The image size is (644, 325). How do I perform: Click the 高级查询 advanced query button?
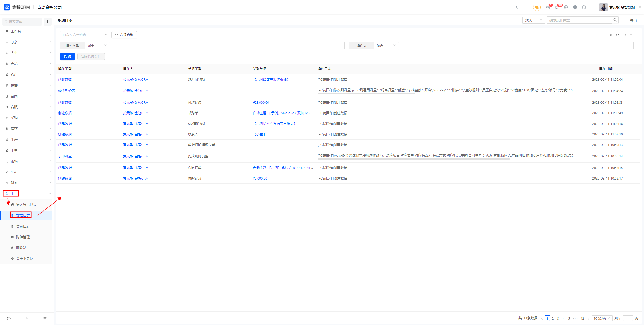click(124, 35)
